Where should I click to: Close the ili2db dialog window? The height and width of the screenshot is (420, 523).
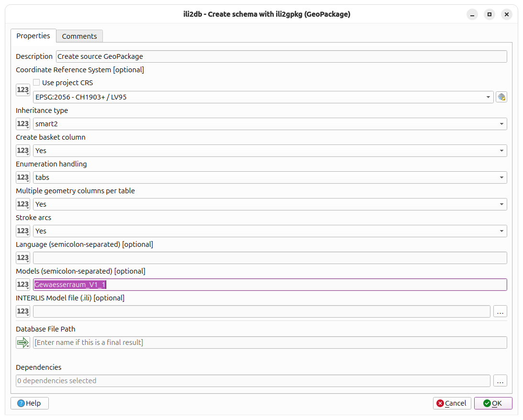(506, 14)
